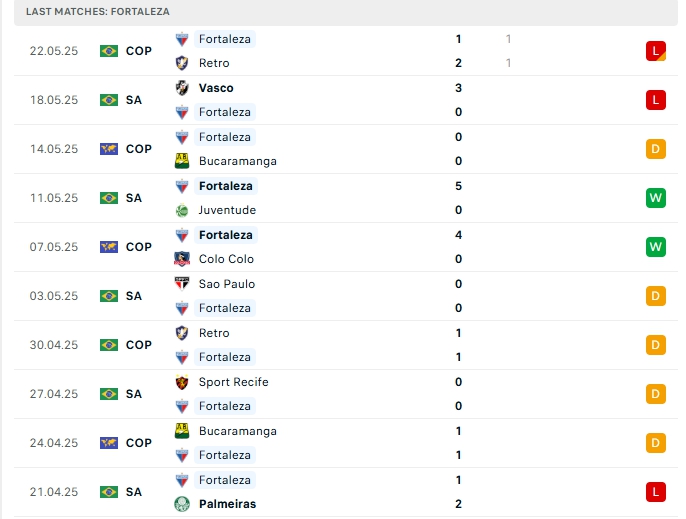Click the Bucaramanga crest in 14.05.25 match

182,161
